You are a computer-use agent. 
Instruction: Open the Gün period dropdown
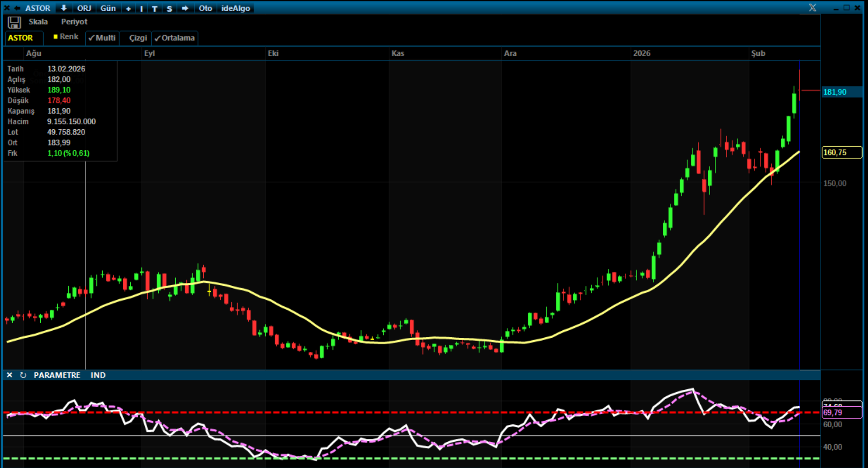click(x=108, y=8)
